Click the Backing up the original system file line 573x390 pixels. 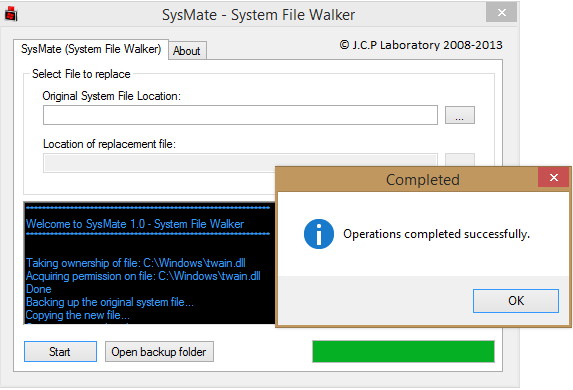point(110,302)
